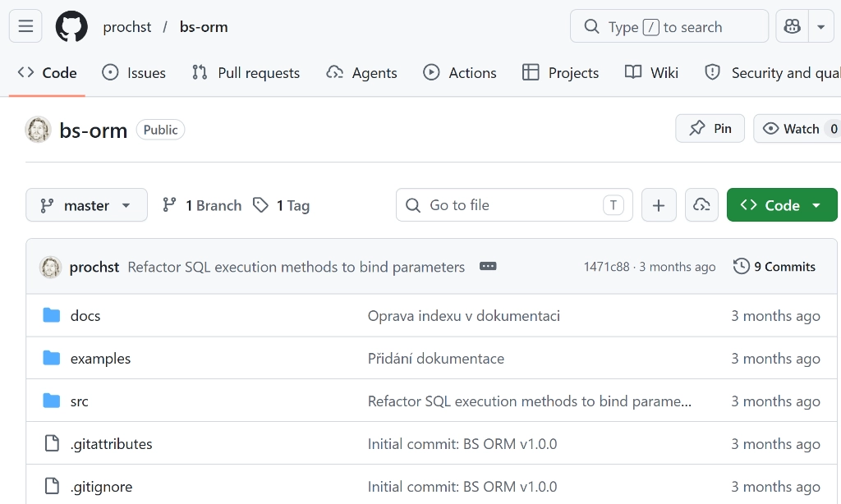The height and width of the screenshot is (504, 841).
Task: Open .gitignore row 'Initial commit: BS ORM v1.0.0'
Action: (462, 487)
